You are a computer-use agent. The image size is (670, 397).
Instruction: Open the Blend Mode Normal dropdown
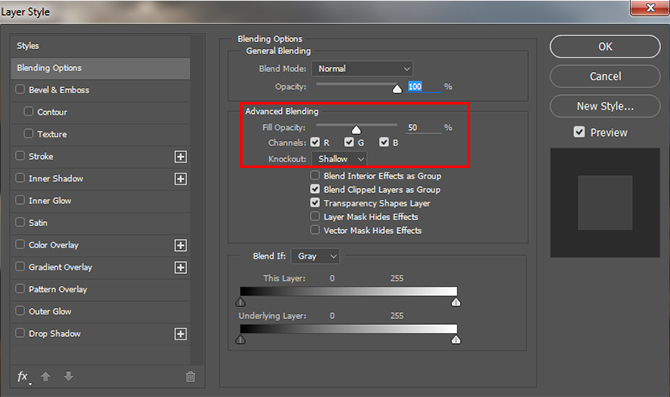coord(362,69)
